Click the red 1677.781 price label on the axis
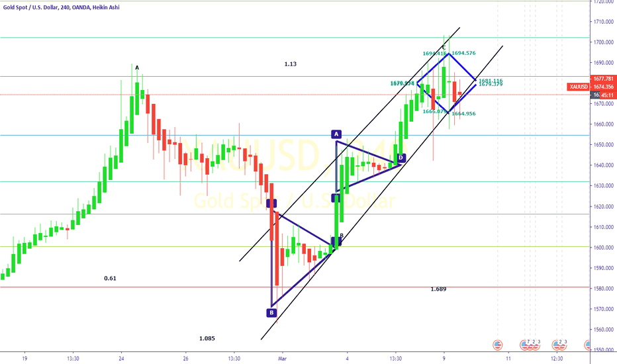Image resolution: width=617 pixels, height=364 pixels. tap(604, 79)
